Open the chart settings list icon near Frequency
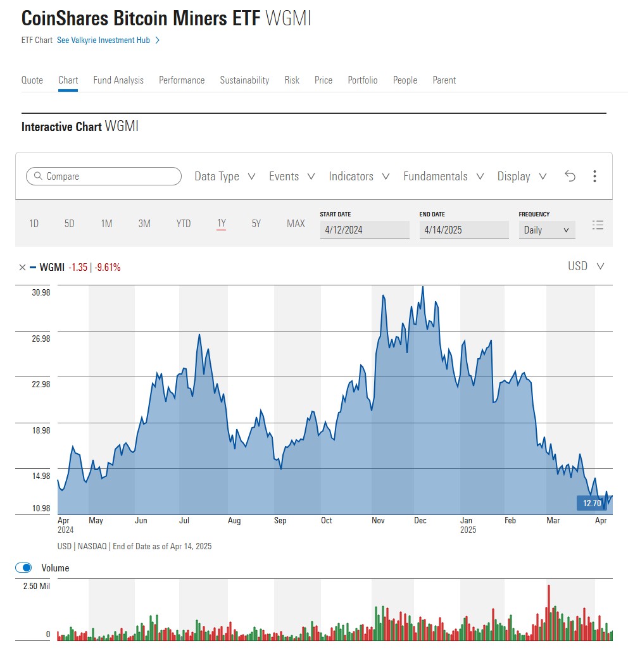Image resolution: width=628 pixels, height=672 pixels. [598, 225]
